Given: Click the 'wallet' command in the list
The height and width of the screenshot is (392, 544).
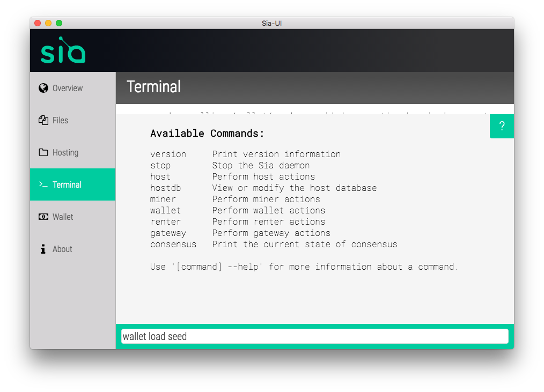Looking at the screenshot, I should click(165, 211).
